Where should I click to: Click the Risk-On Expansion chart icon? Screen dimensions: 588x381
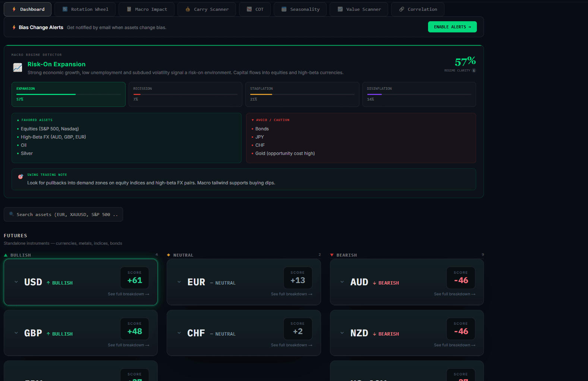18,67
